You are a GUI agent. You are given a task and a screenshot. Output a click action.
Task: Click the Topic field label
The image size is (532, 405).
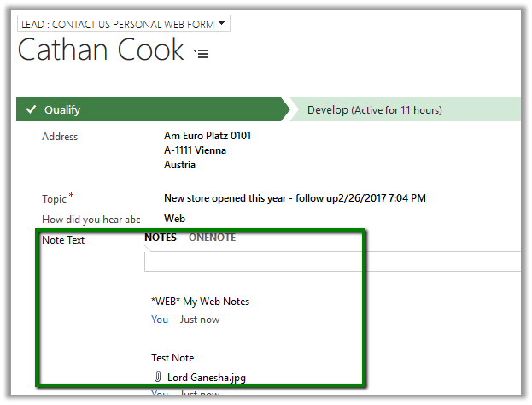(55, 199)
